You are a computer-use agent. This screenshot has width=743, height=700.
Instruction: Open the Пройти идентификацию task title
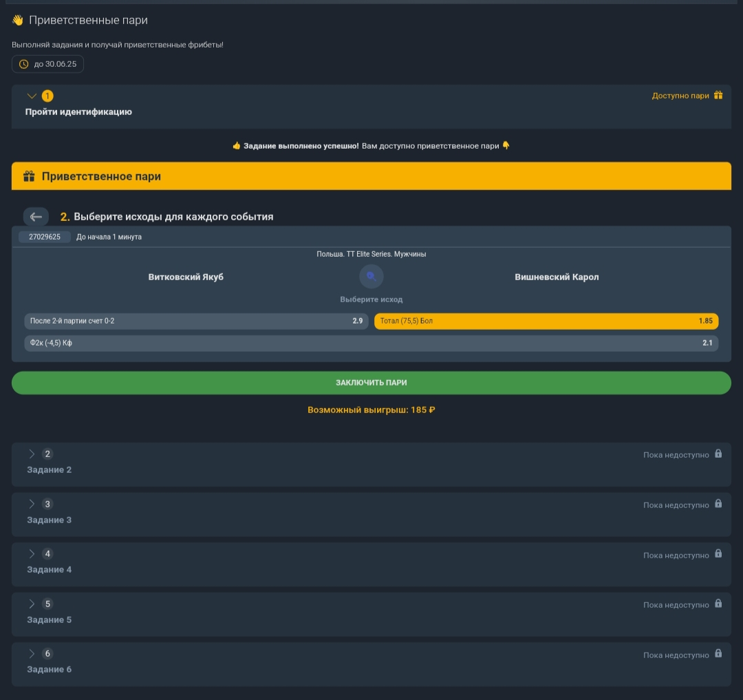pyautogui.click(x=78, y=112)
